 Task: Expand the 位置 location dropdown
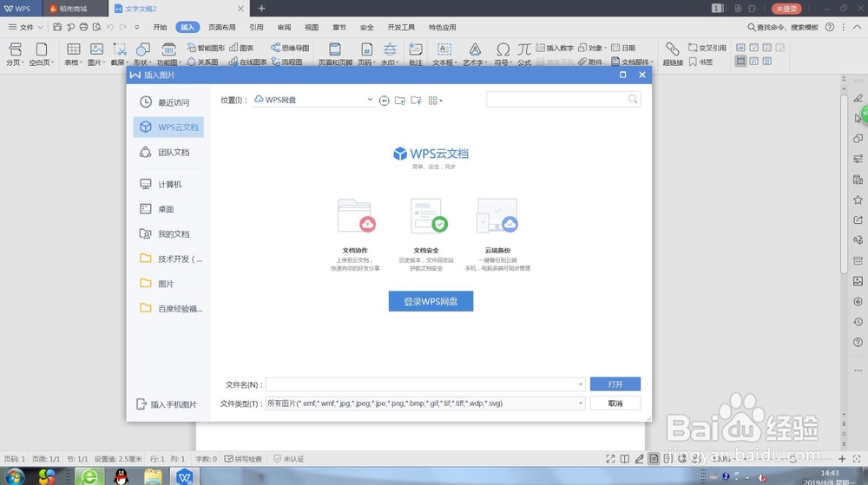tap(370, 100)
